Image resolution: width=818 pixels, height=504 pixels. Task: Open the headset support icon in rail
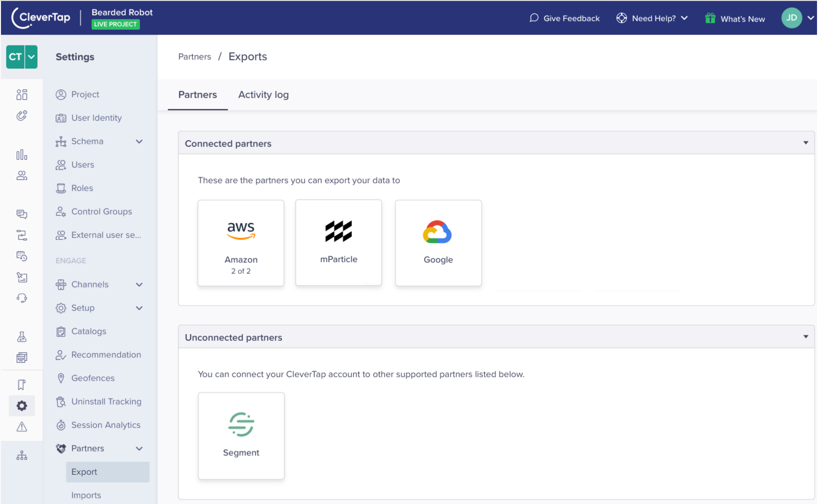[22, 298]
